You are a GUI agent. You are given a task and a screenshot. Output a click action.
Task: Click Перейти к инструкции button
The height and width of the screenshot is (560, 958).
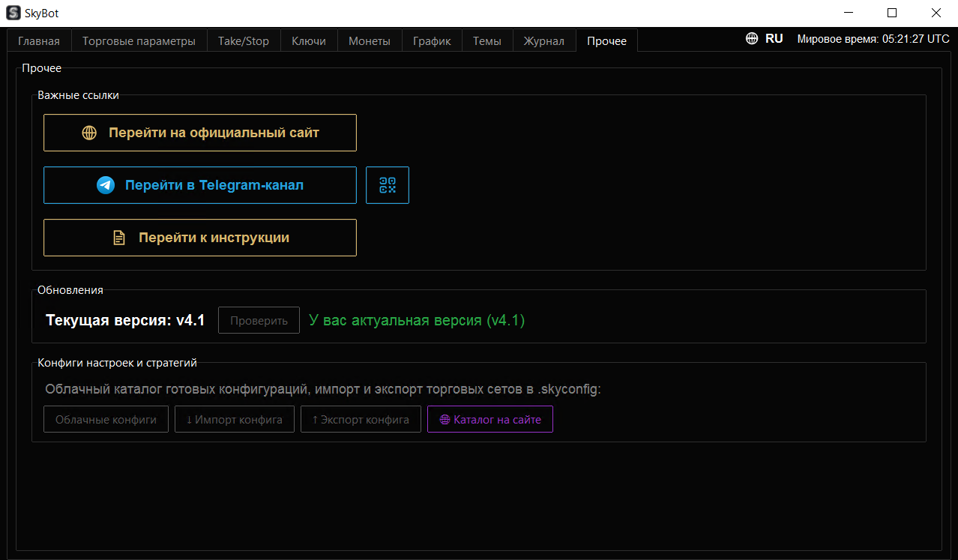tap(200, 238)
